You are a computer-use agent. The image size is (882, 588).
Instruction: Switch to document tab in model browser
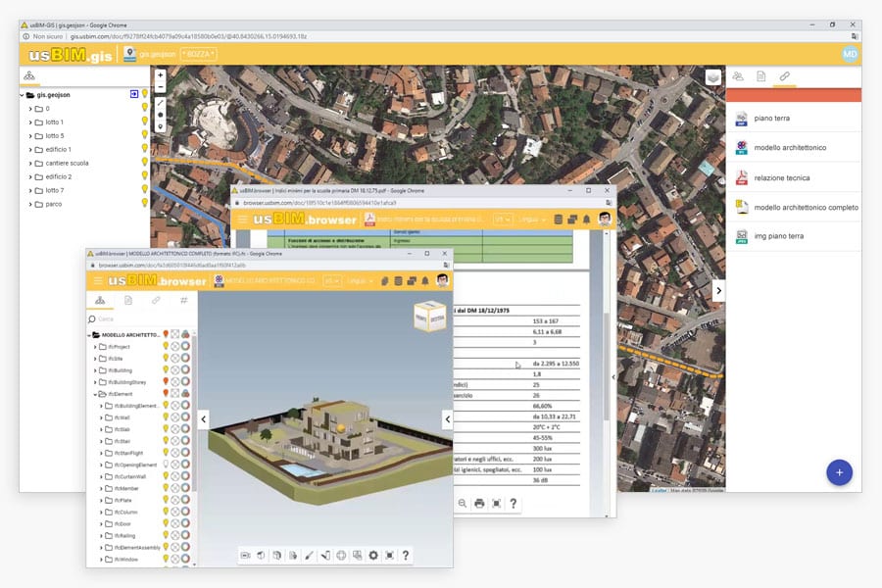point(128,301)
